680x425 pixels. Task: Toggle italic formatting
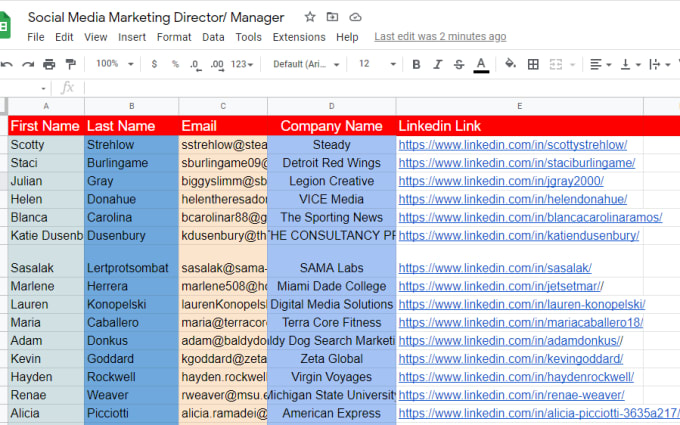click(438, 64)
